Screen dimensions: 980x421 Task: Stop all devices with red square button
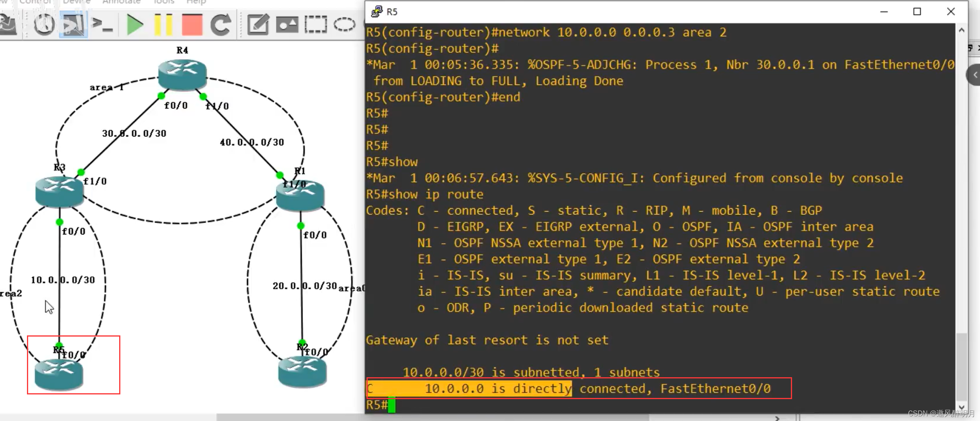192,25
